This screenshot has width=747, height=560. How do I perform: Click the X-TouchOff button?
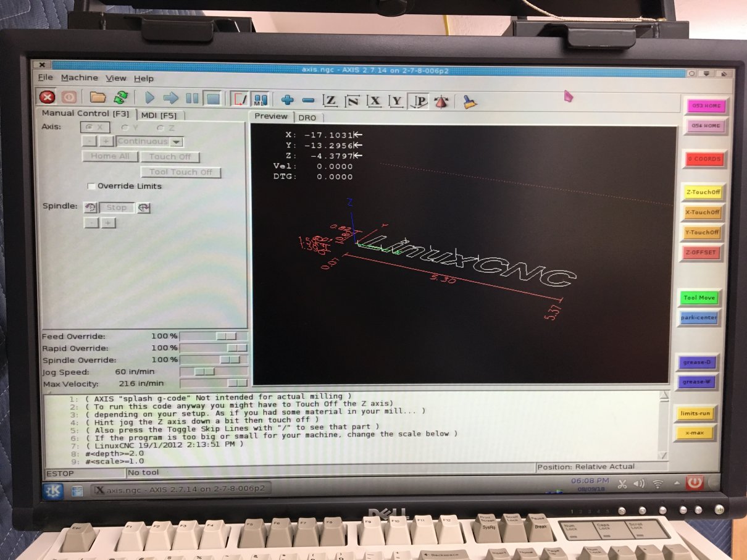[x=703, y=212]
